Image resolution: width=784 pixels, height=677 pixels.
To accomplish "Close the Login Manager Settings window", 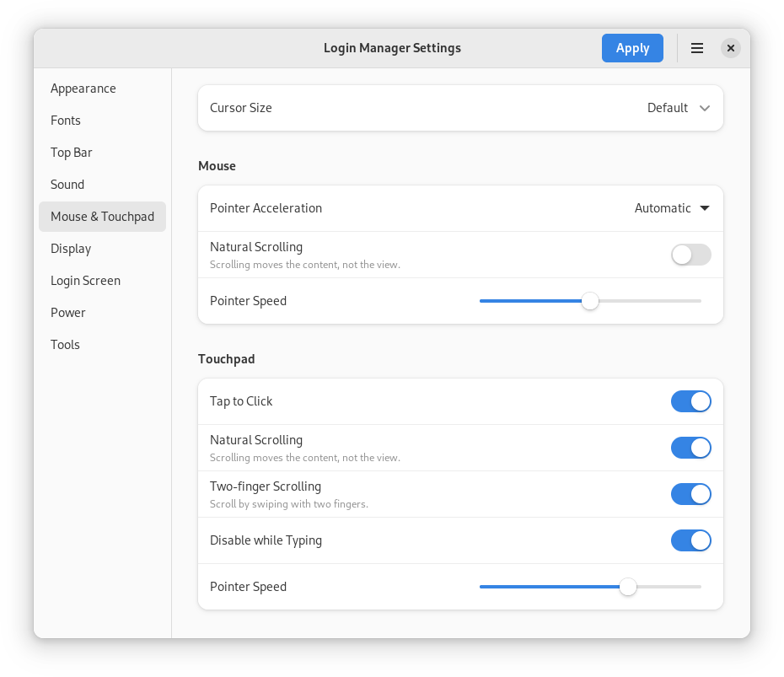I will point(731,48).
